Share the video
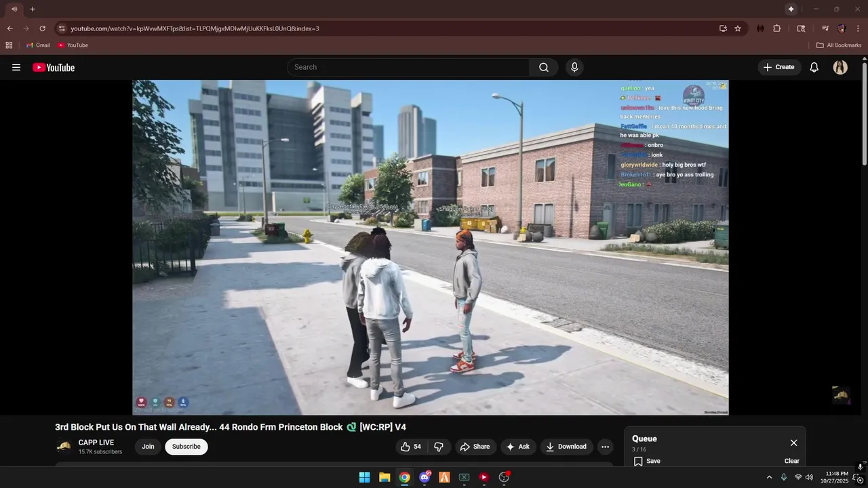The width and height of the screenshot is (868, 488). [475, 447]
